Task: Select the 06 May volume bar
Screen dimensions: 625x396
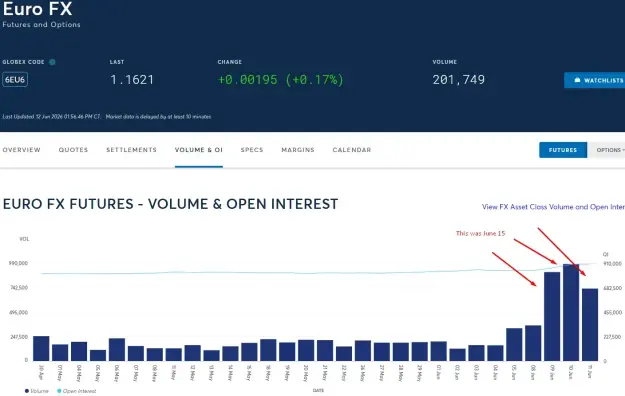Action: tap(117, 350)
